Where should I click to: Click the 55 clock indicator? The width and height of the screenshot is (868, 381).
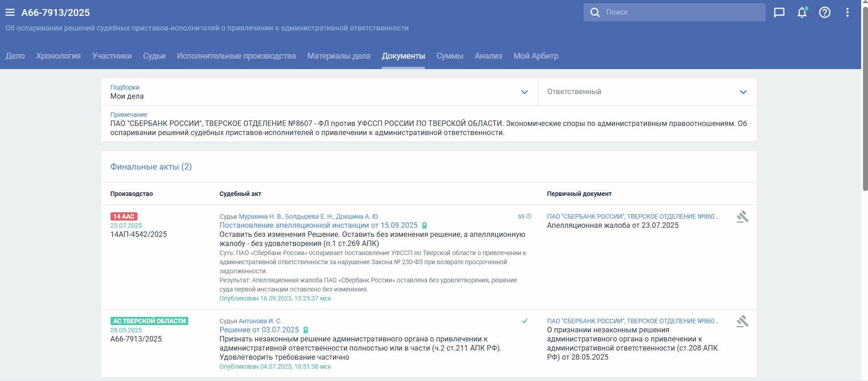[524, 216]
